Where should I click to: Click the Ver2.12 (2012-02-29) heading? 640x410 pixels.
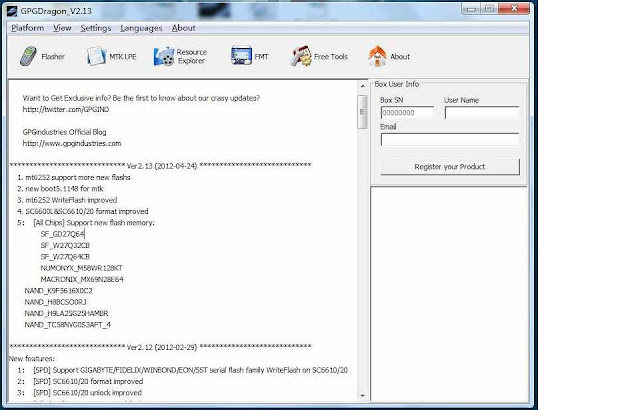pos(162,347)
